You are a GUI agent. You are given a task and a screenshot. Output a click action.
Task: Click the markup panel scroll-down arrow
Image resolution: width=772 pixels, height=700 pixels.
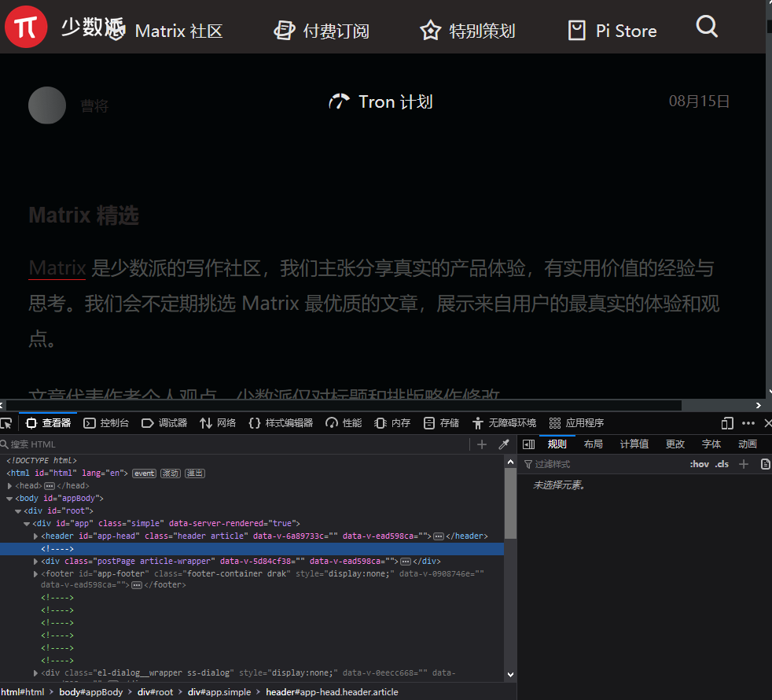point(510,675)
